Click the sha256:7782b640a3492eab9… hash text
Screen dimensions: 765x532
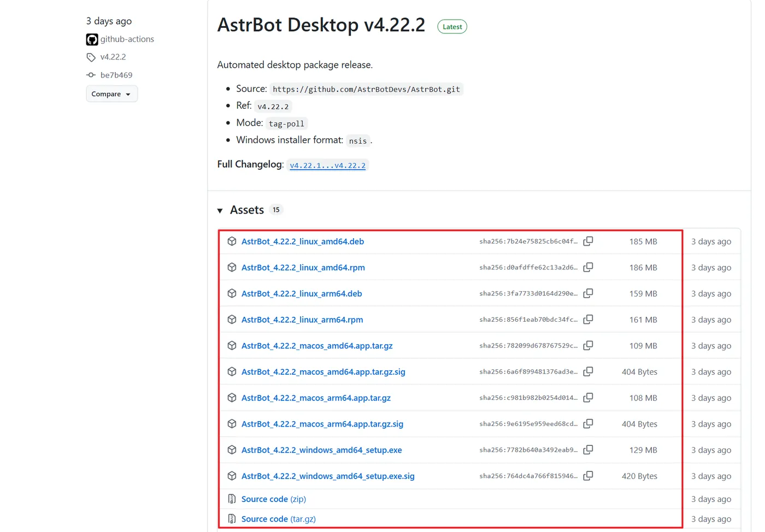point(528,450)
